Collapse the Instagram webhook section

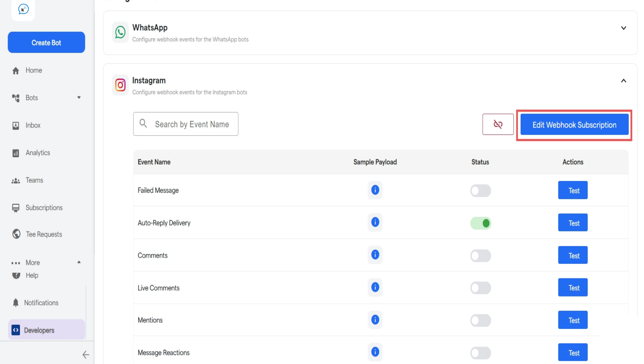(624, 81)
